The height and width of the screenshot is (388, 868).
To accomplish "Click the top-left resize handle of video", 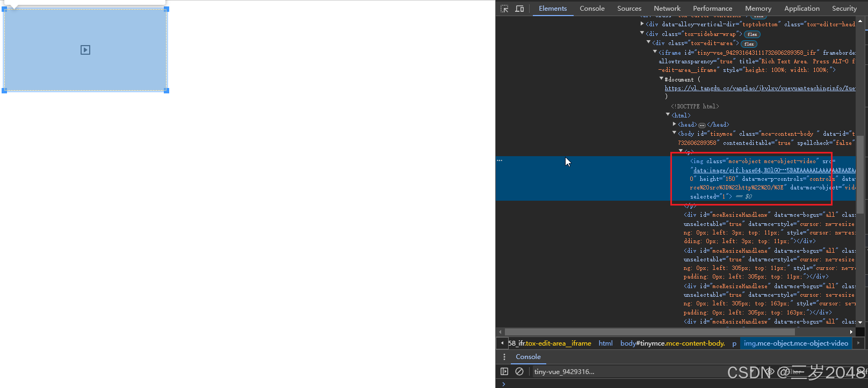I will click(4, 9).
